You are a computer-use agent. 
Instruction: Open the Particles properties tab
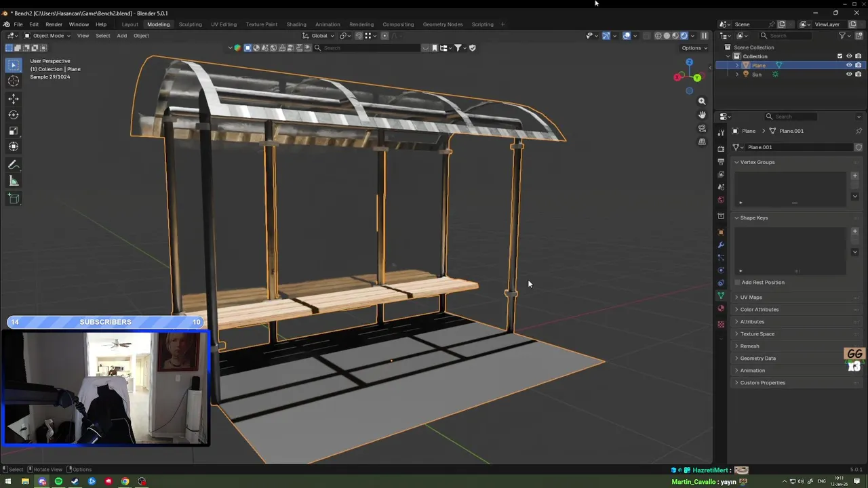[721, 258]
